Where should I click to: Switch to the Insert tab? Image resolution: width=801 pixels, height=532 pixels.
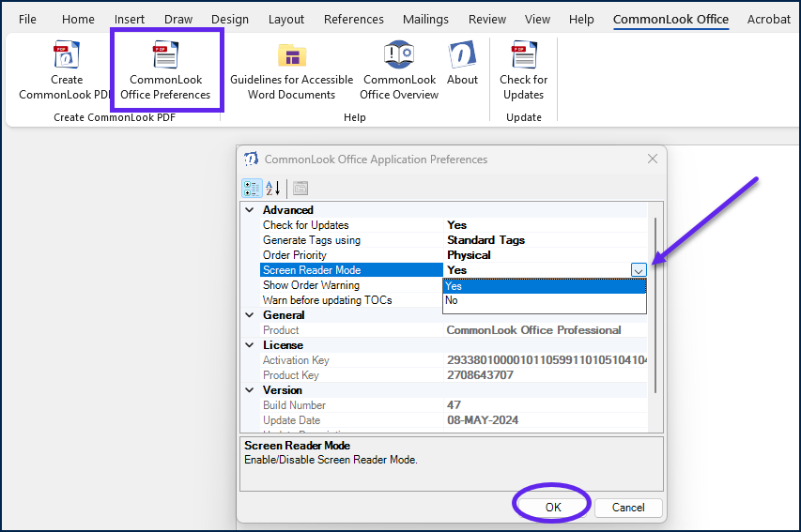click(x=130, y=20)
